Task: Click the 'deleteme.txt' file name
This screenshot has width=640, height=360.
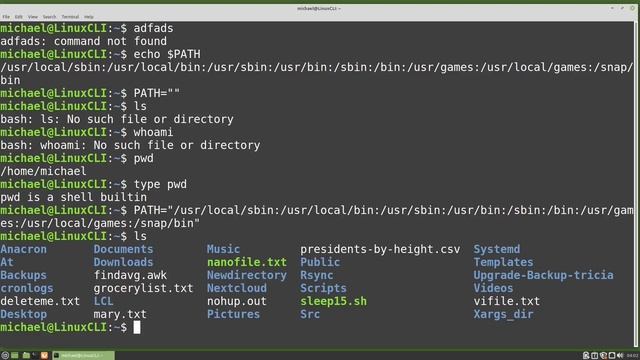Action: [x=40, y=302]
